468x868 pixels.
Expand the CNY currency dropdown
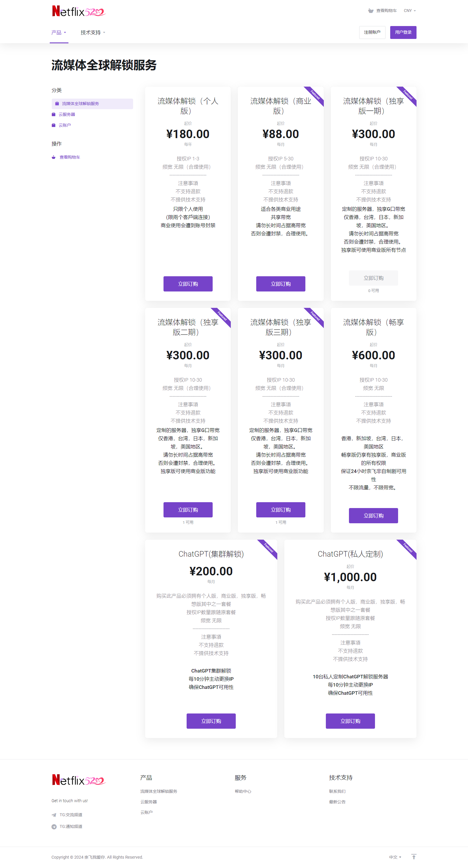(410, 11)
